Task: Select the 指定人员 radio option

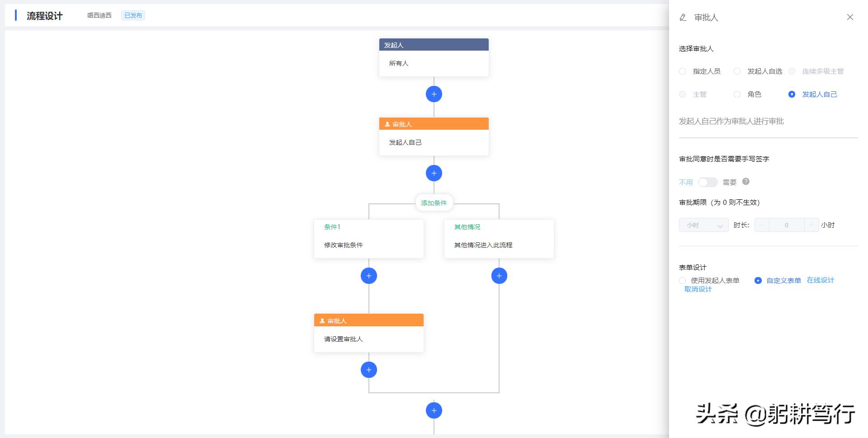Action: [x=700, y=71]
